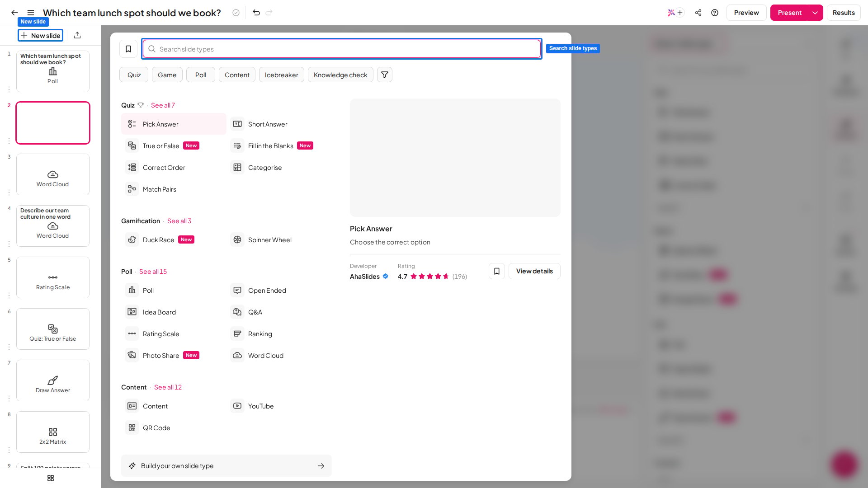Choose the Duck Race slide type

[174, 240]
